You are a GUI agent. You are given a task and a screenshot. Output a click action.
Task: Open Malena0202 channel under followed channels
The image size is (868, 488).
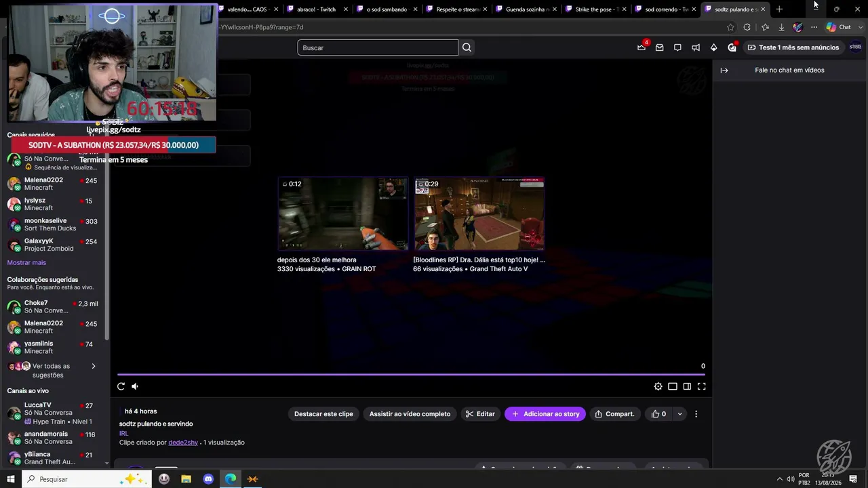[54, 184]
